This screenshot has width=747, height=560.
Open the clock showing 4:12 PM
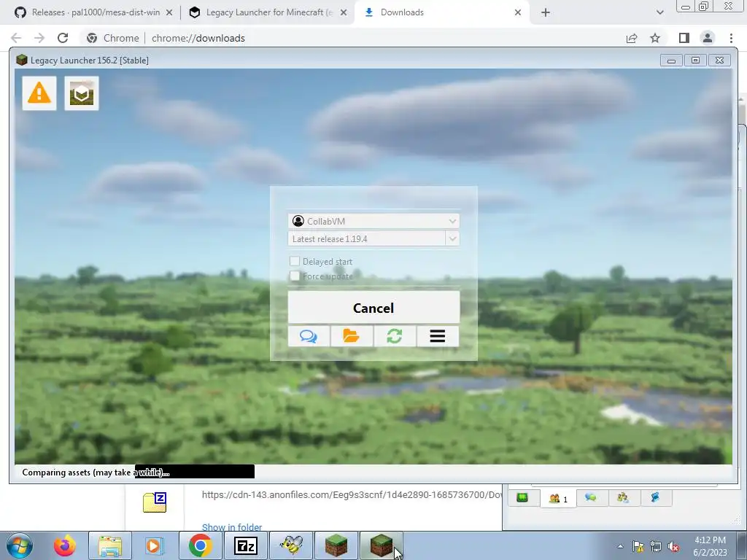click(x=710, y=546)
